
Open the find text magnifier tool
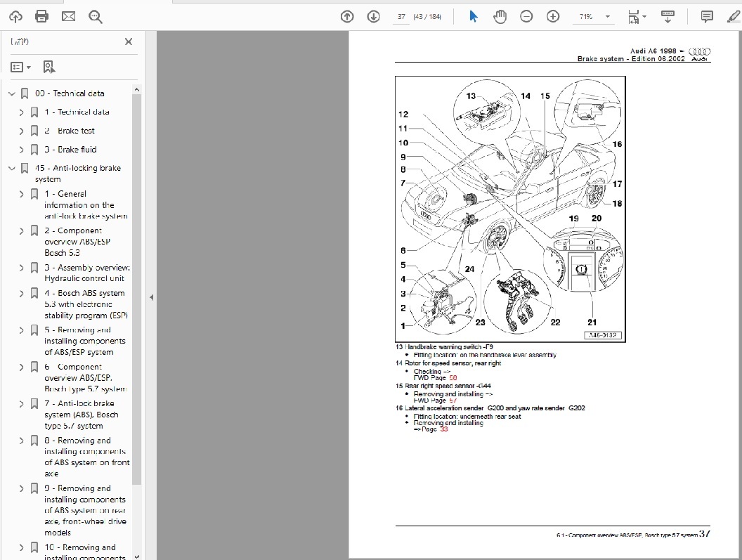click(95, 17)
